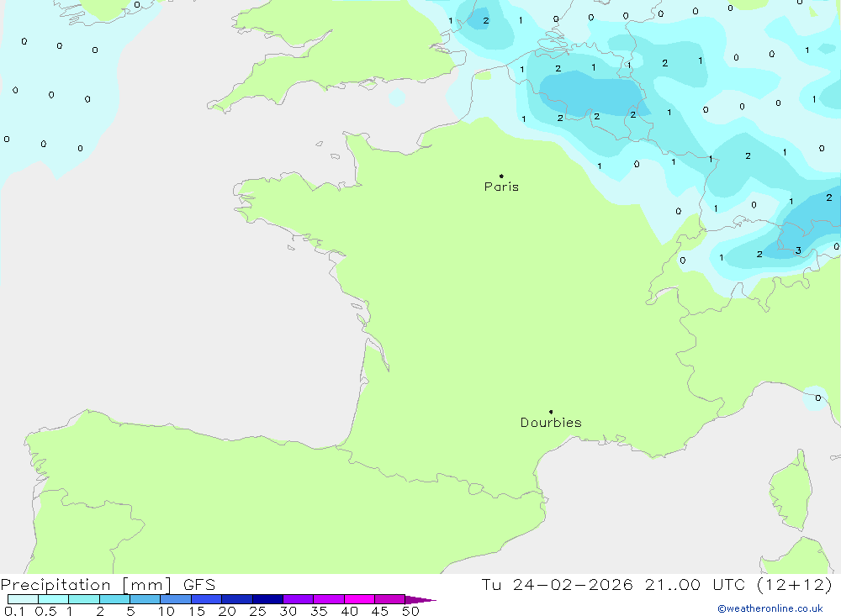Click the 'Precipitation [mm]' title text
This screenshot has width=841, height=616.
(x=86, y=585)
